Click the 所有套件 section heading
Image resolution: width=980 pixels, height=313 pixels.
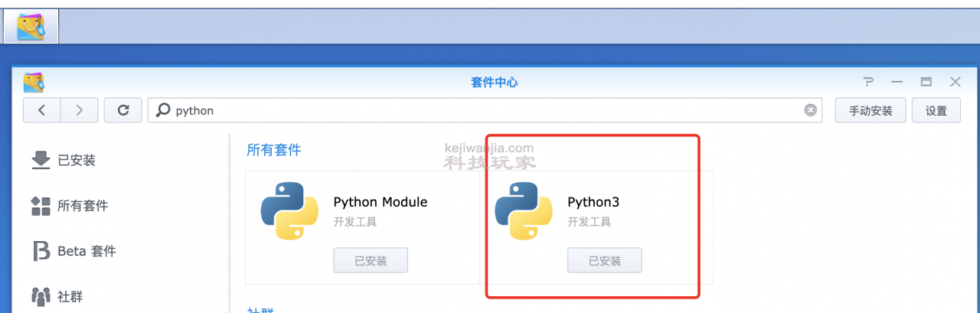pos(274,149)
